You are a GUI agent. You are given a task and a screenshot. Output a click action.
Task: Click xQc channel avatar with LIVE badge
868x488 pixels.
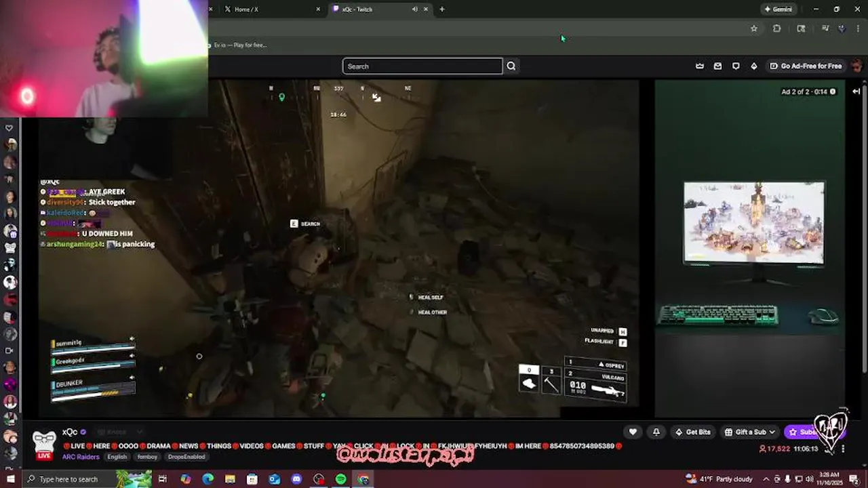(44, 445)
